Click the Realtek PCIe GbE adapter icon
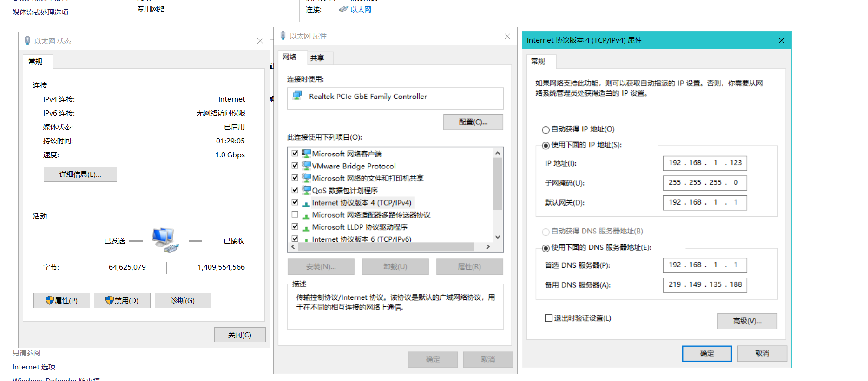868x381 pixels. (x=297, y=96)
